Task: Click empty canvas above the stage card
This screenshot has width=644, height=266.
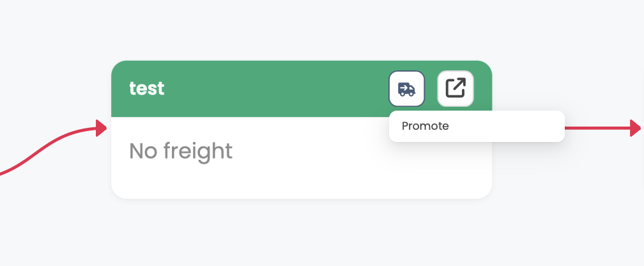Action: pos(300,29)
